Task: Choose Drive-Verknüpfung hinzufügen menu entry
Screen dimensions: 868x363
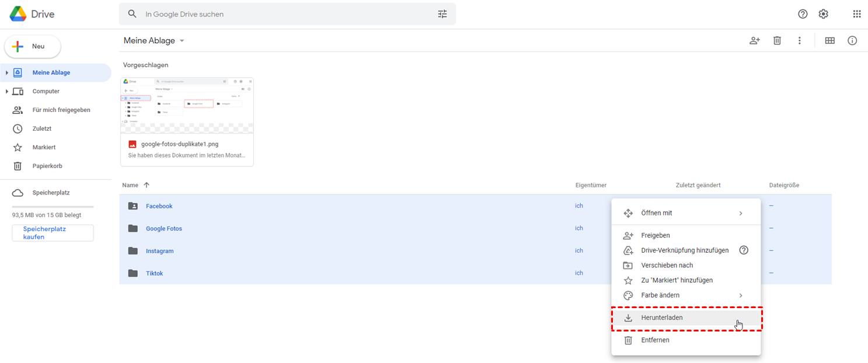Action: 686,250
